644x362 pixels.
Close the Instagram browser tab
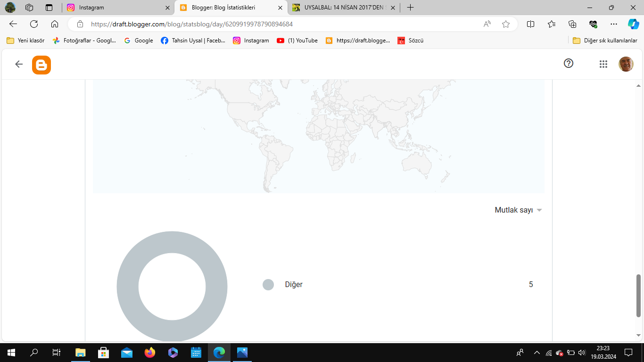click(x=167, y=8)
